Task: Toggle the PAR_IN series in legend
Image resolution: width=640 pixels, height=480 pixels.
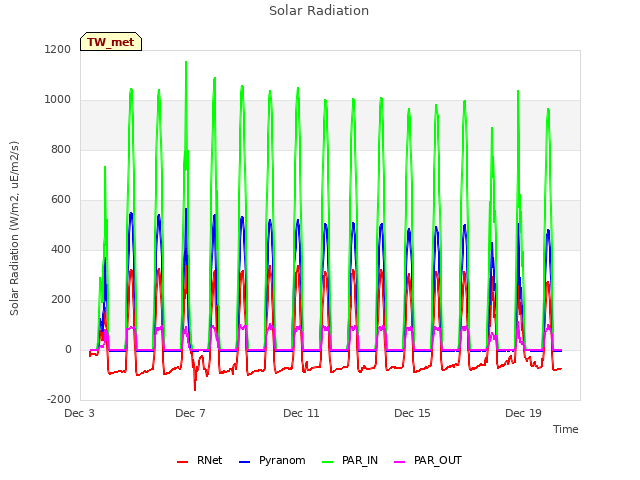Action: click(350, 460)
